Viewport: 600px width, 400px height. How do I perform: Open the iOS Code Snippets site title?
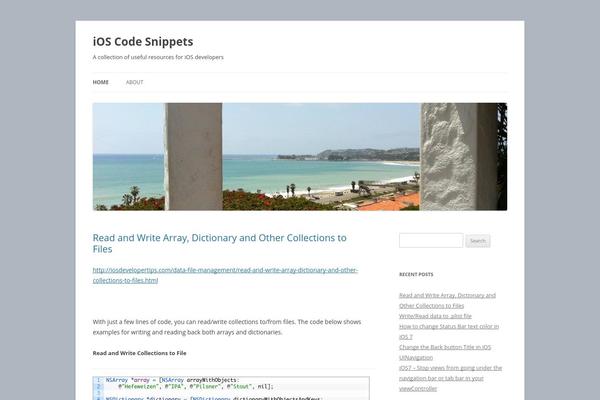[143, 41]
